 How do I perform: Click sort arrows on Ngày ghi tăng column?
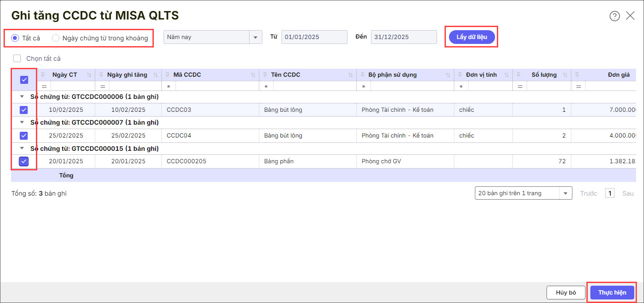coord(156,75)
